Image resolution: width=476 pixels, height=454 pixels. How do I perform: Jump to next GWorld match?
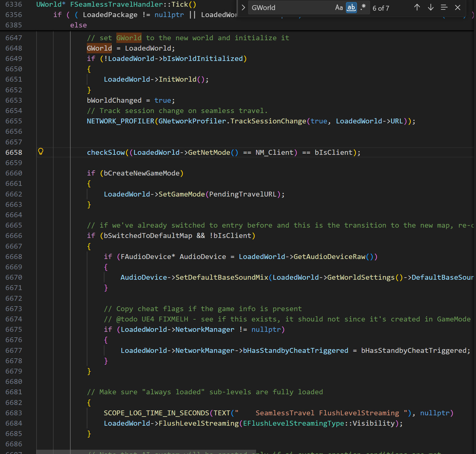[431, 8]
